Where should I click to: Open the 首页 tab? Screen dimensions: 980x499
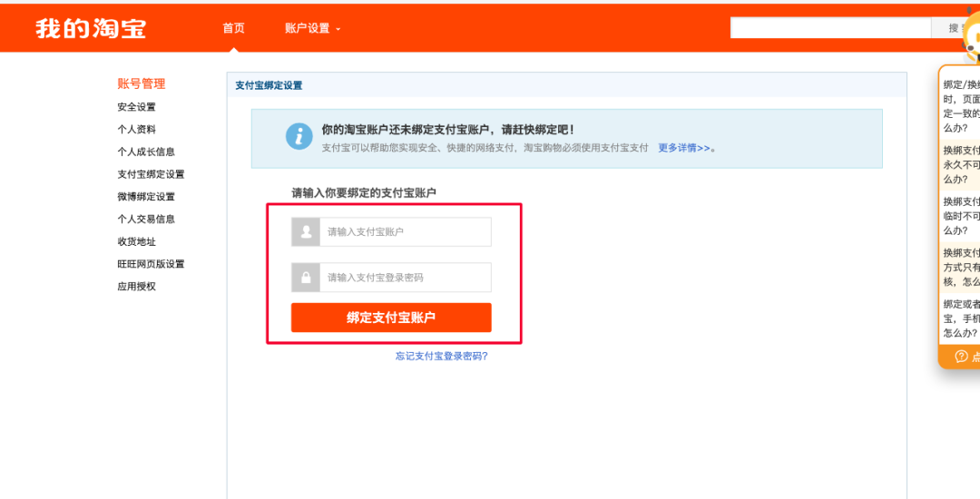coord(234,28)
